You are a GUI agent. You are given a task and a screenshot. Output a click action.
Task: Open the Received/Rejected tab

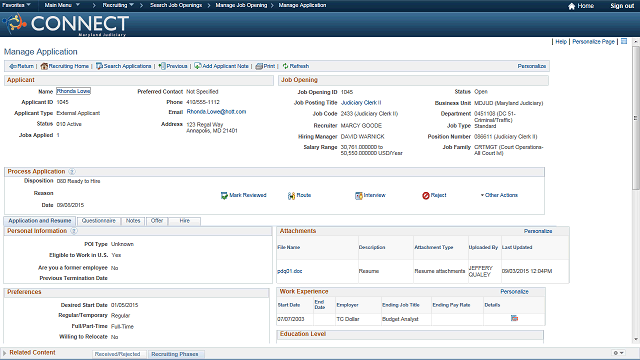(x=118, y=354)
